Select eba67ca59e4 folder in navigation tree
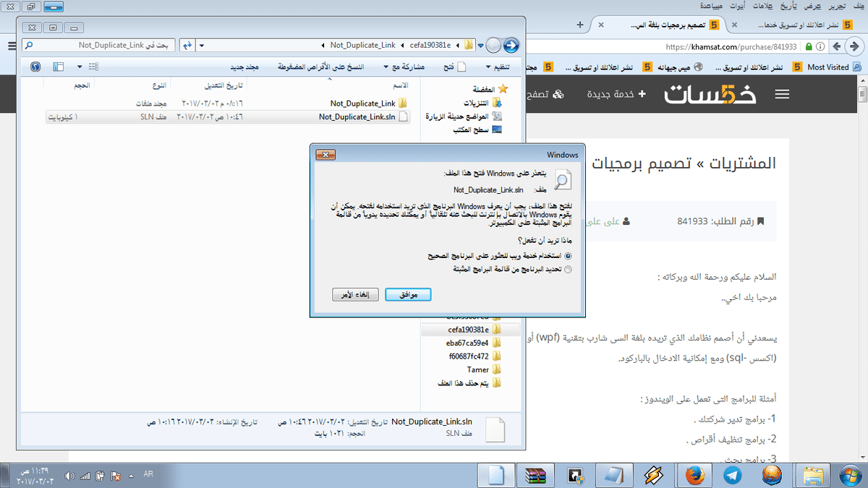 475,343
